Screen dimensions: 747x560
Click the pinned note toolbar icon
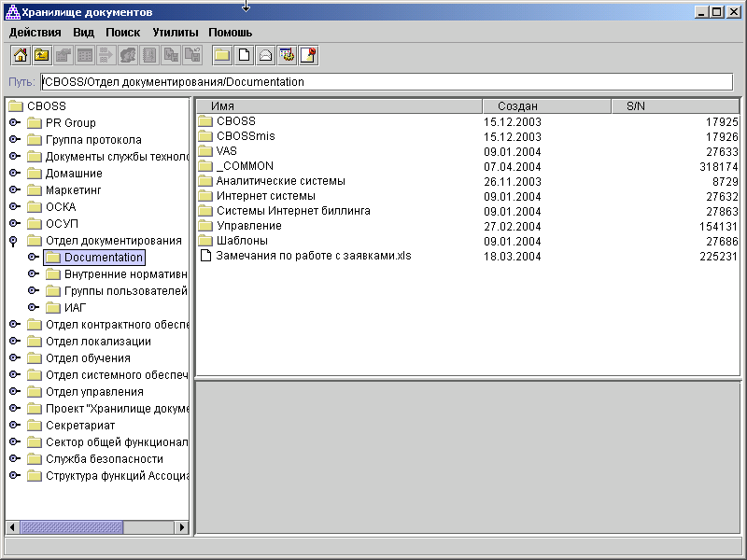(x=308, y=55)
